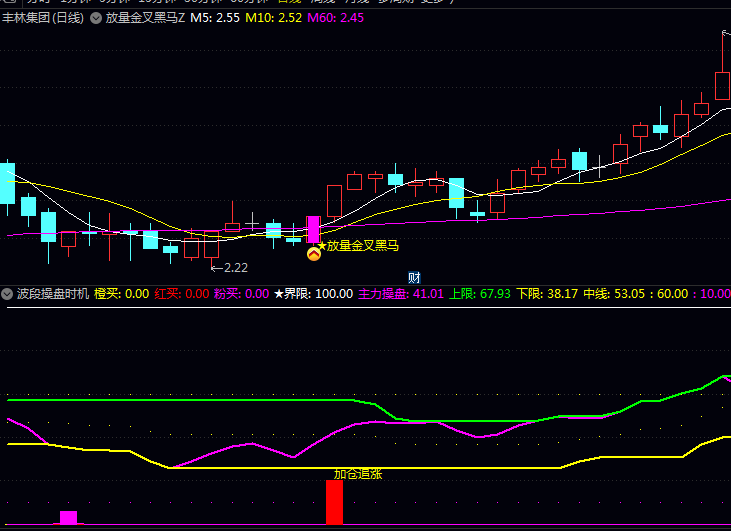Select the magenta signal candlestick
Image resolution: width=731 pixels, height=531 pixels.
pyautogui.click(x=313, y=229)
